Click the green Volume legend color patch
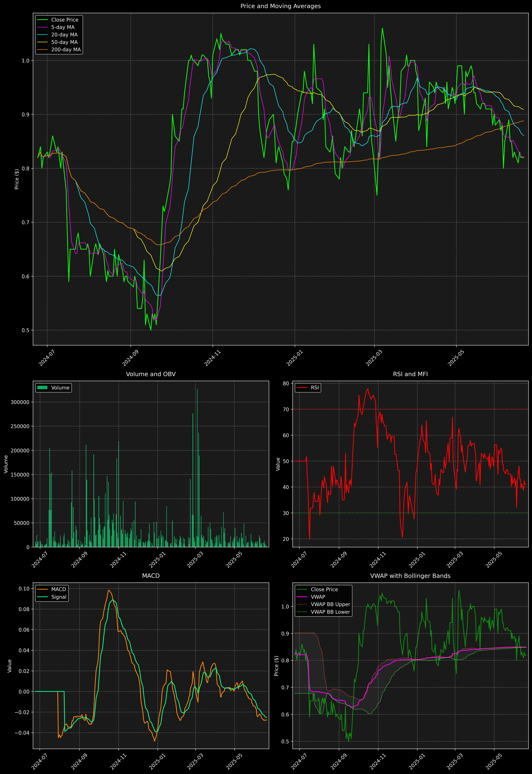The width and height of the screenshot is (532, 774). coord(42,388)
